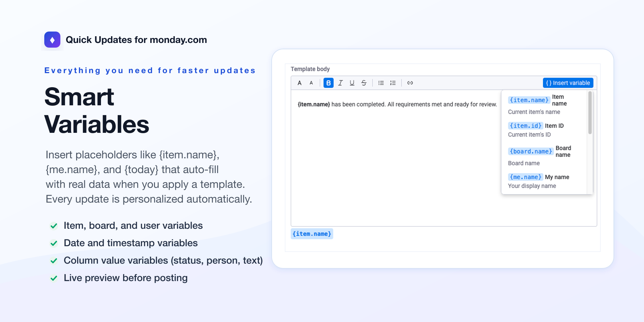Click the insert link icon
Viewport: 644px width, 322px height.
coord(410,83)
